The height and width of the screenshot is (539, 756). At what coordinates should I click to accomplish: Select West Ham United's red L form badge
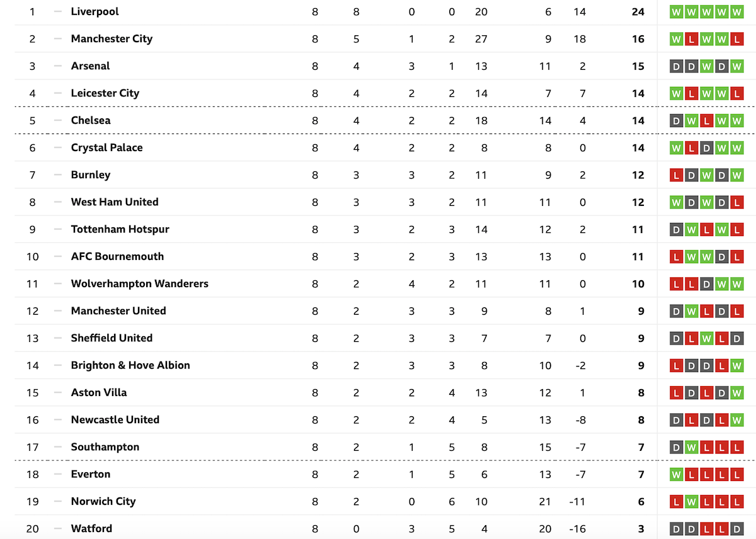coord(737,202)
